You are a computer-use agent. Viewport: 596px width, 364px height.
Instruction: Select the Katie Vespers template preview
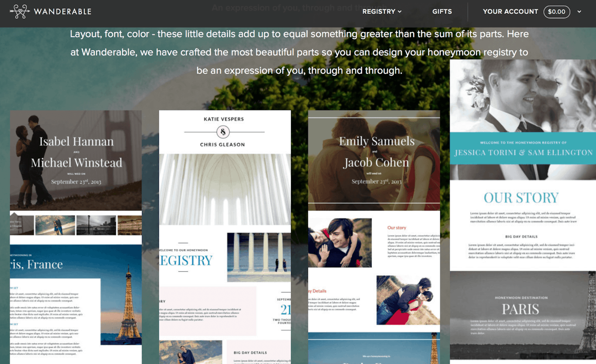pyautogui.click(x=225, y=237)
